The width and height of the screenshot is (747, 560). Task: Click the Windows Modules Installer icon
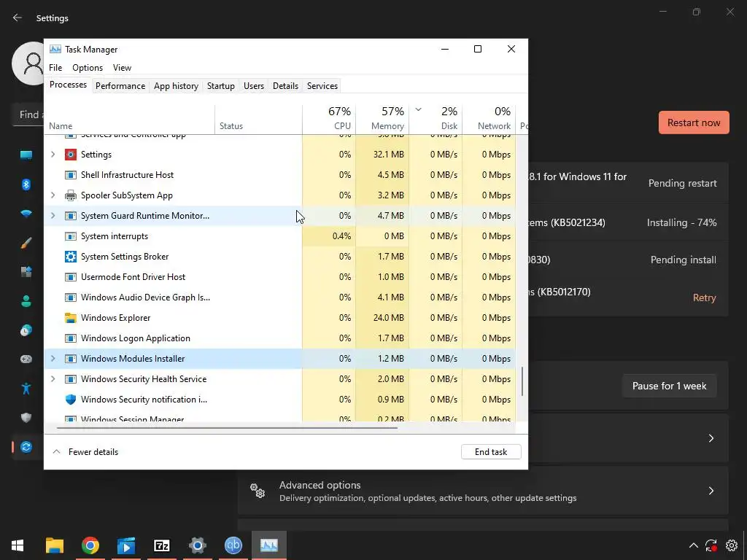[71, 359]
